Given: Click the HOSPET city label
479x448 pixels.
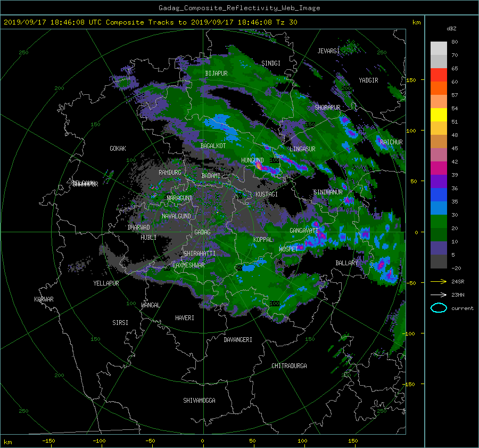Looking at the screenshot, I should tap(288, 249).
